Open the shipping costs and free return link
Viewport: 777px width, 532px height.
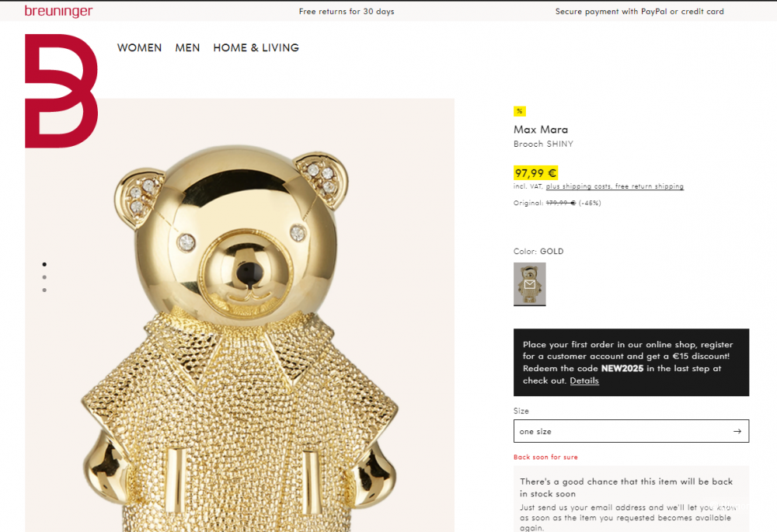615,186
